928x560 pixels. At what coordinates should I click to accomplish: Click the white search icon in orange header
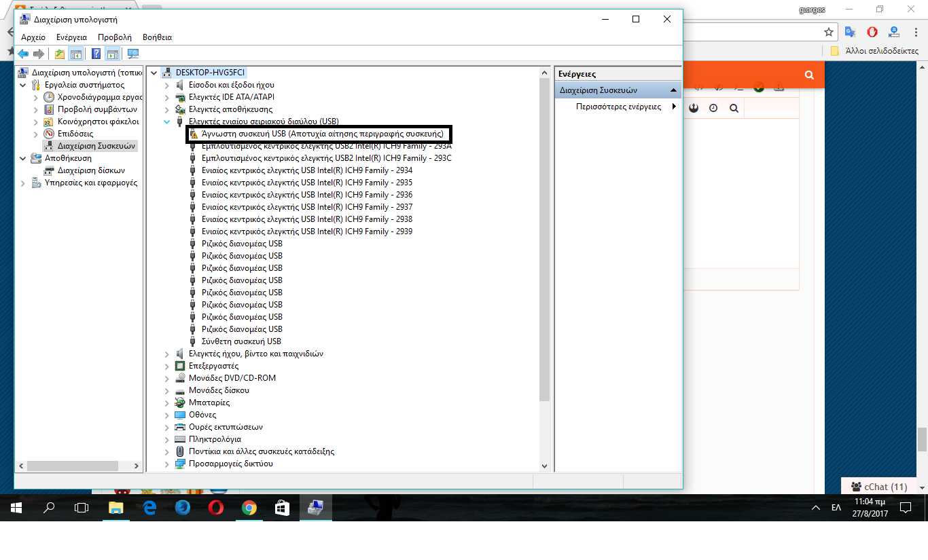point(808,75)
